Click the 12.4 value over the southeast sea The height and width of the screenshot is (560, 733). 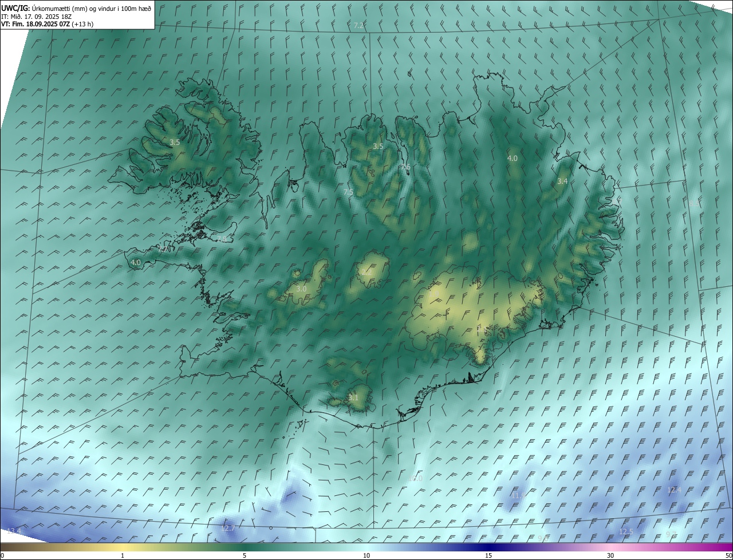(675, 490)
